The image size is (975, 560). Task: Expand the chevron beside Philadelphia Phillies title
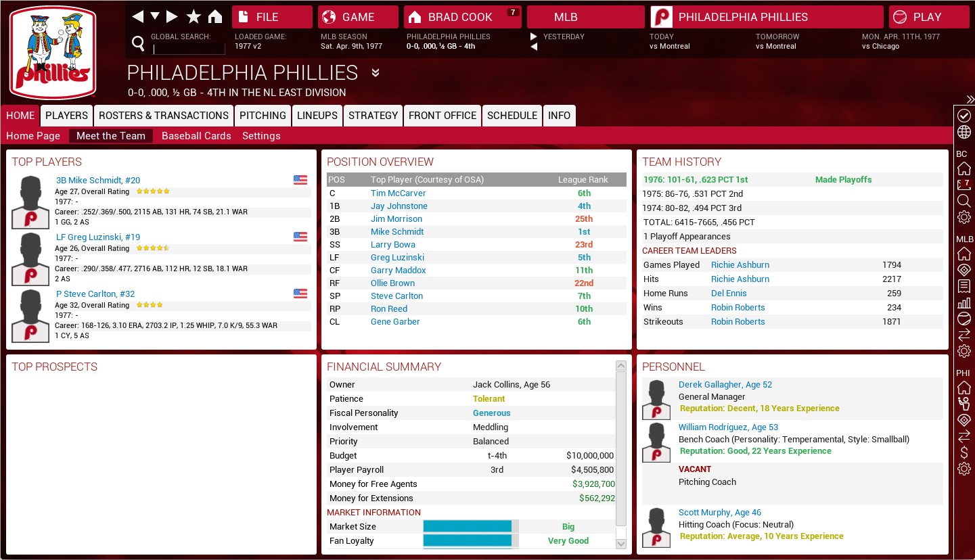pyautogui.click(x=376, y=72)
